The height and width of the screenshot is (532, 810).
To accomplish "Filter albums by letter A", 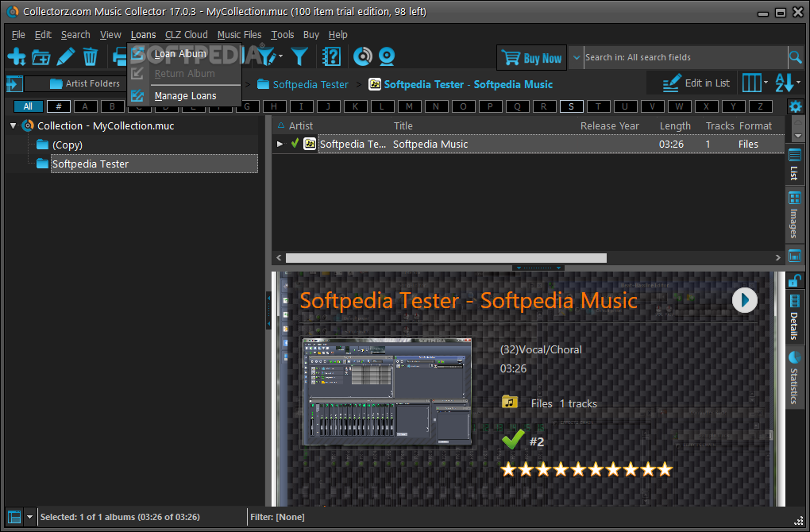I will point(85,106).
